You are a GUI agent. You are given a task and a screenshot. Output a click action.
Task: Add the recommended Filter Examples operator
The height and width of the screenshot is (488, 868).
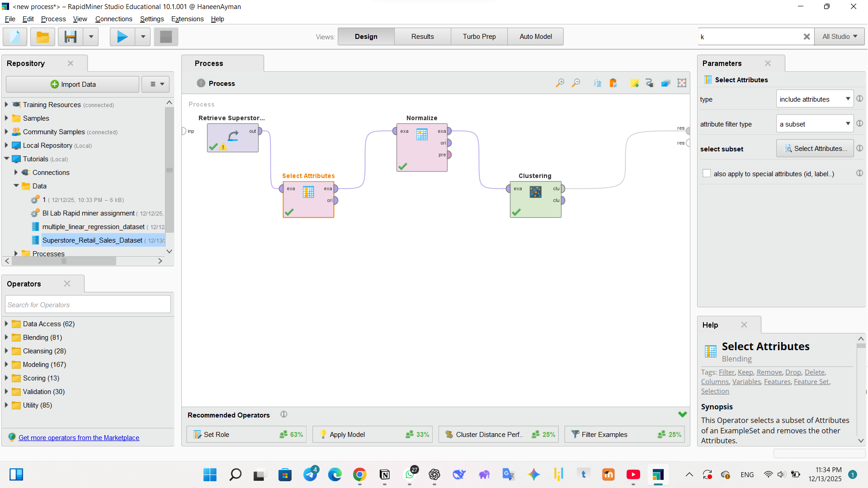pyautogui.click(x=624, y=434)
